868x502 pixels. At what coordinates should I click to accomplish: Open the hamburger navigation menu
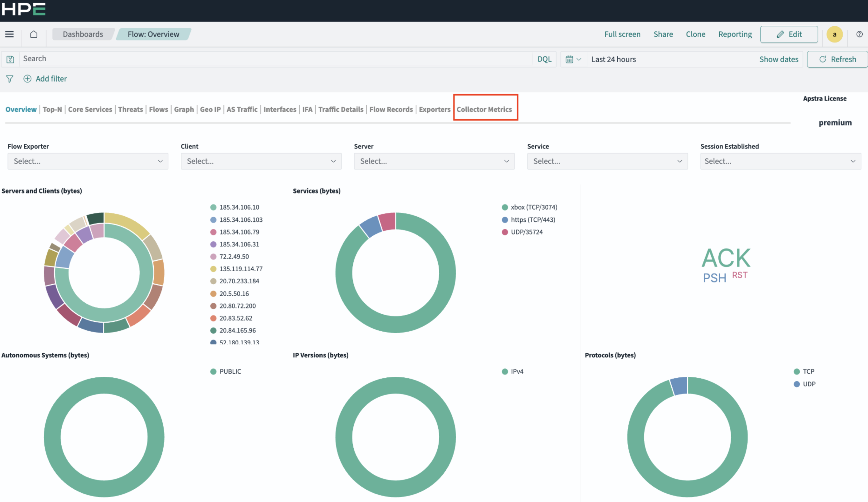[9, 34]
